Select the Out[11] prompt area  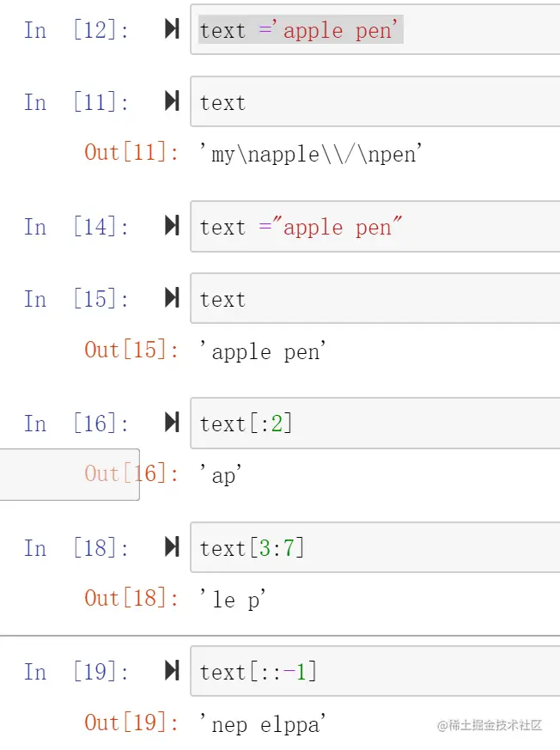(131, 153)
